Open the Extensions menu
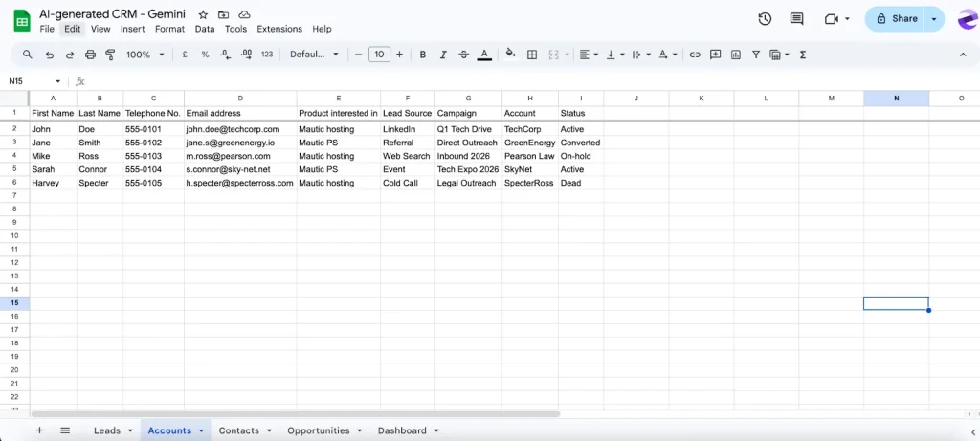 (x=279, y=29)
